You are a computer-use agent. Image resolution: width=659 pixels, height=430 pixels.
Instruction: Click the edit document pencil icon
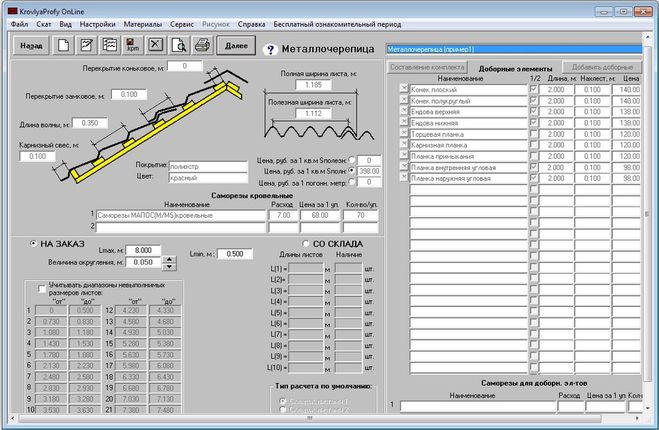click(86, 45)
